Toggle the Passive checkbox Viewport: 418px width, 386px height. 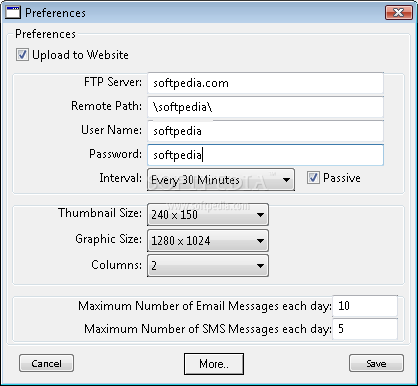313,178
